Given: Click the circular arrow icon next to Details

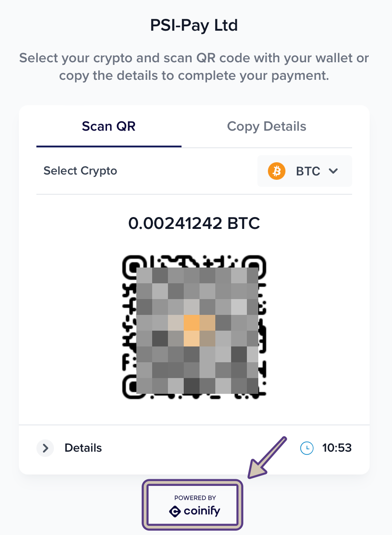Looking at the screenshot, I should click(x=45, y=448).
